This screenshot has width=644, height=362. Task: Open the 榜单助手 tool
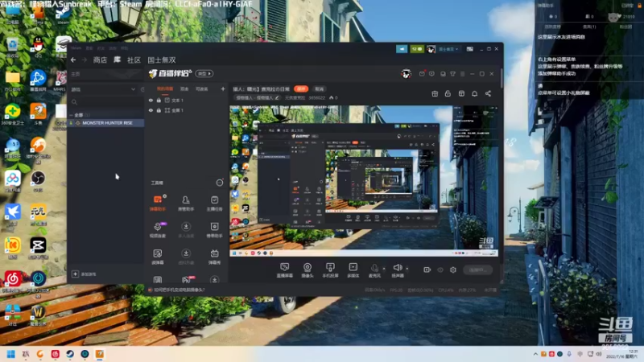(214, 229)
